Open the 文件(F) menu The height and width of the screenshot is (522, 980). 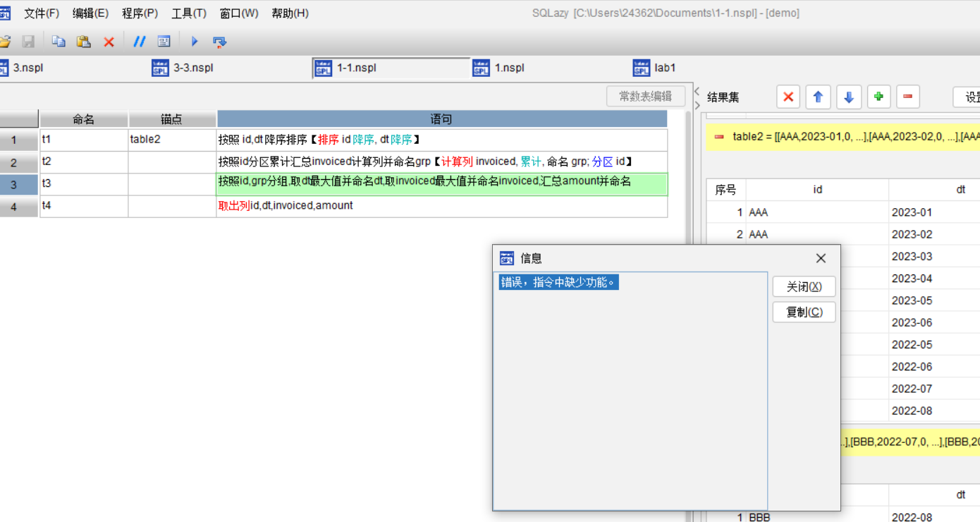[42, 13]
